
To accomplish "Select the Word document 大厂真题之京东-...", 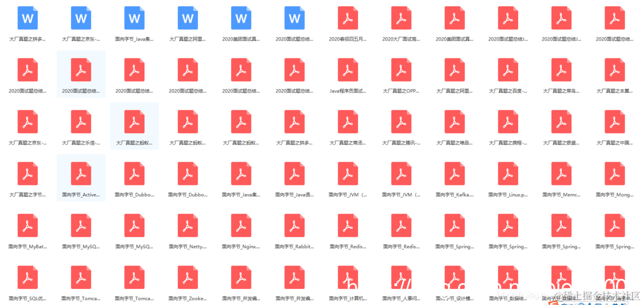I will (x=81, y=18).
